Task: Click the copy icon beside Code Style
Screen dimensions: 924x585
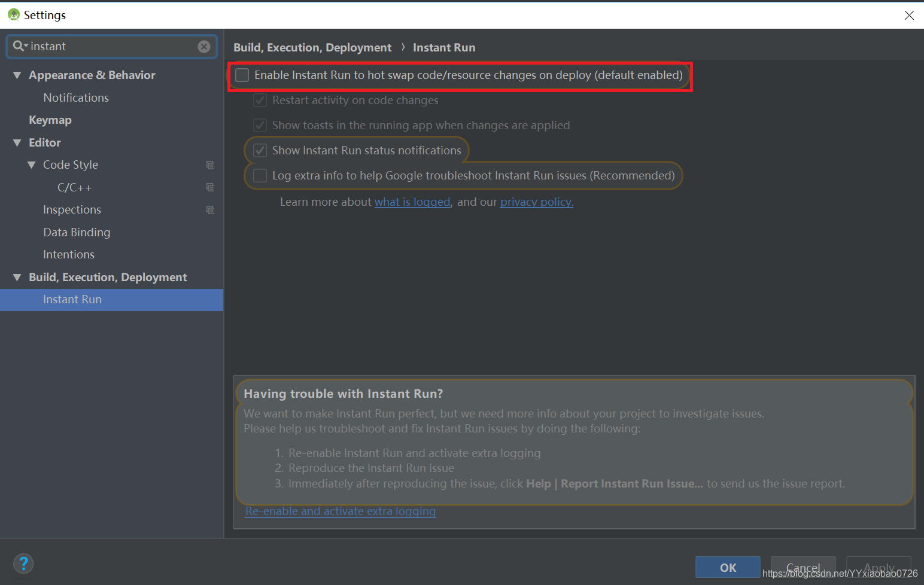Action: pos(210,165)
